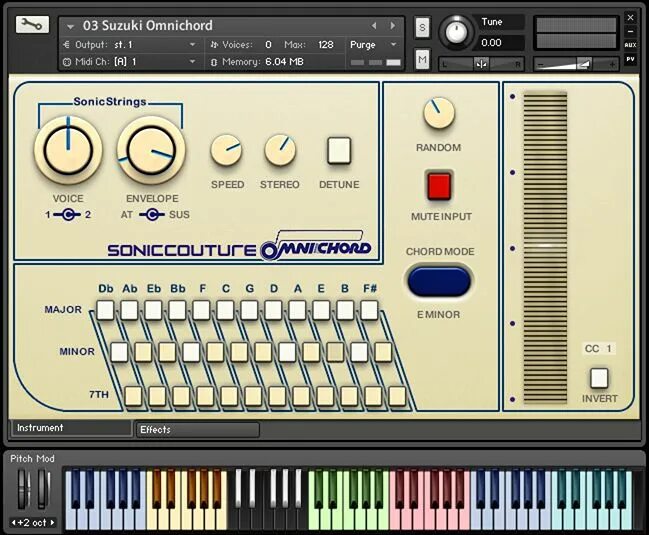Screen dimensions: 649x535
Task: Click the 03 Suzuki Omnichord name
Action: coord(148,26)
